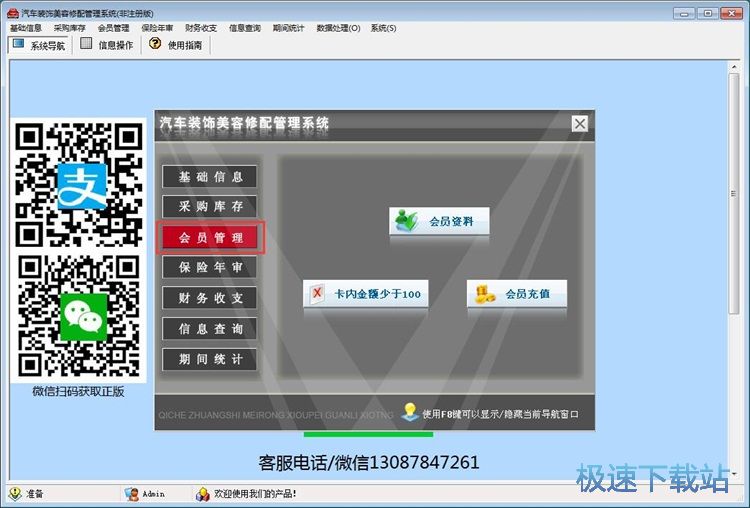Click the 系统导航 monitor icon in toolbar
Viewport: 750px width, 508px height.
tap(18, 44)
